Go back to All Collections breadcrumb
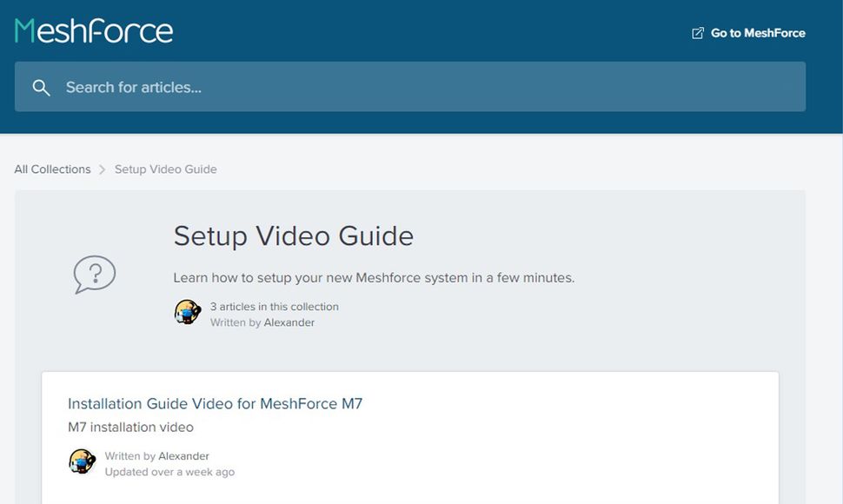 53,169
